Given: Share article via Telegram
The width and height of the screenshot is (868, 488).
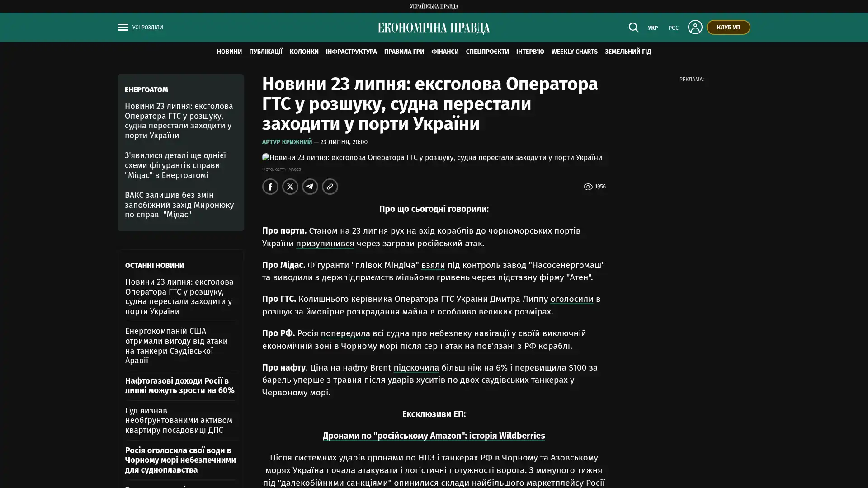Looking at the screenshot, I should point(310,187).
